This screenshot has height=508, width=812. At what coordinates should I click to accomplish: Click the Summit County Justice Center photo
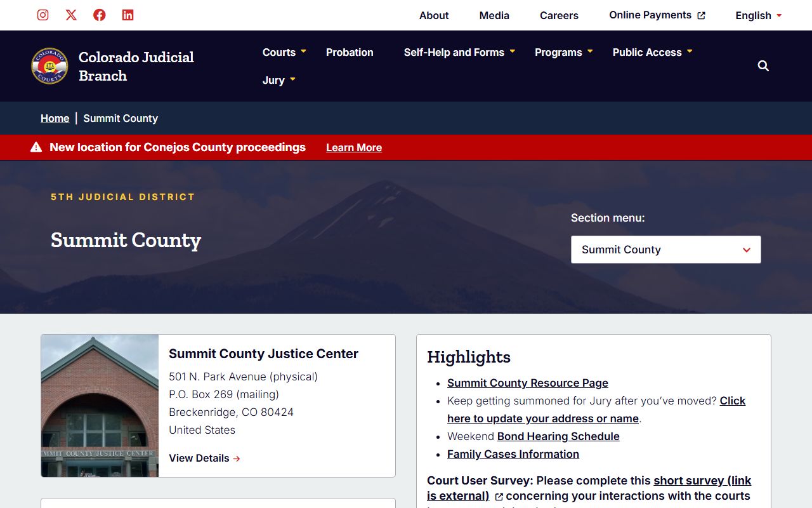[x=100, y=406]
